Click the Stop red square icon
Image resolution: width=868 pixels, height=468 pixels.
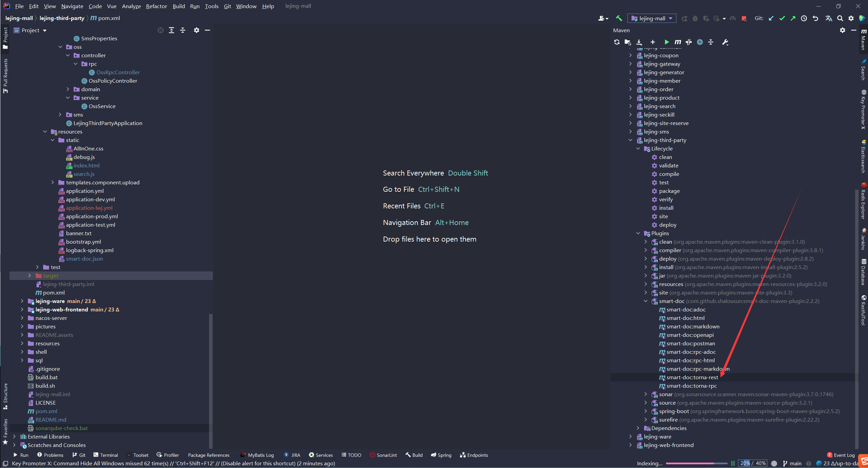coord(744,19)
